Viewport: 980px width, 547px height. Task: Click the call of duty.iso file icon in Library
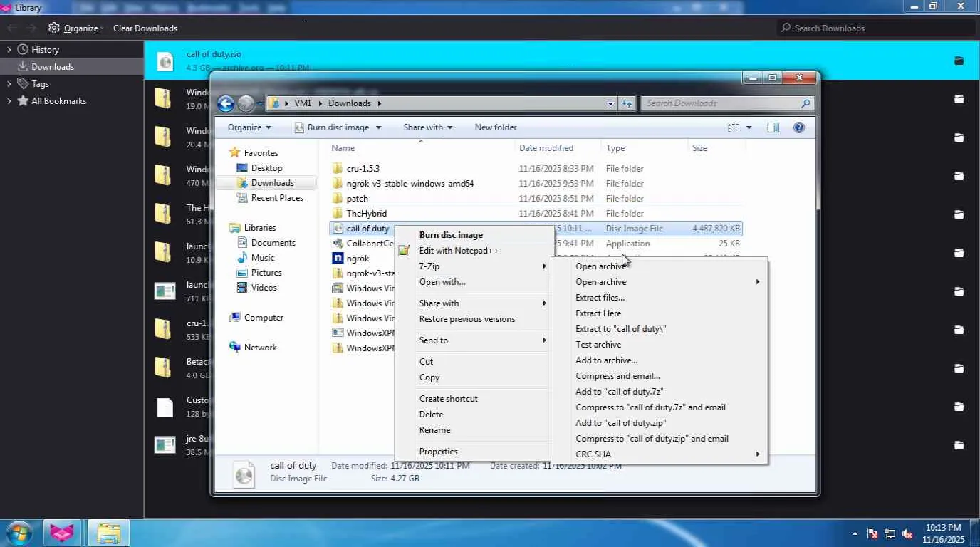[165, 61]
